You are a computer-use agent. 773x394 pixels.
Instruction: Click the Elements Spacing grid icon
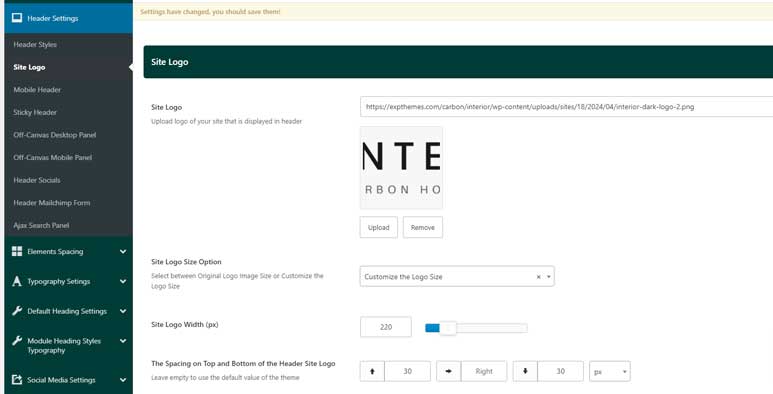click(x=17, y=251)
